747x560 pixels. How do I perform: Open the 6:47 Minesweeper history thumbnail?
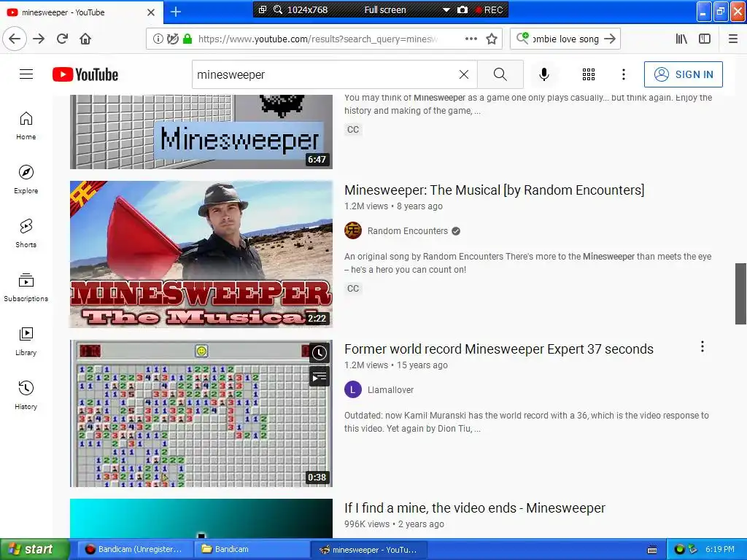[201, 131]
